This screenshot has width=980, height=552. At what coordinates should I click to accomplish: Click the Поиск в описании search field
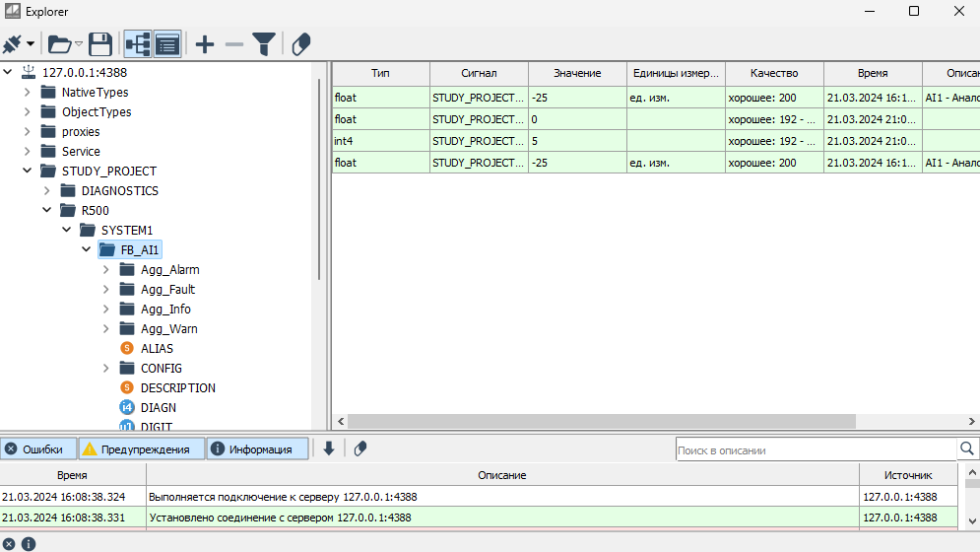[x=816, y=450]
